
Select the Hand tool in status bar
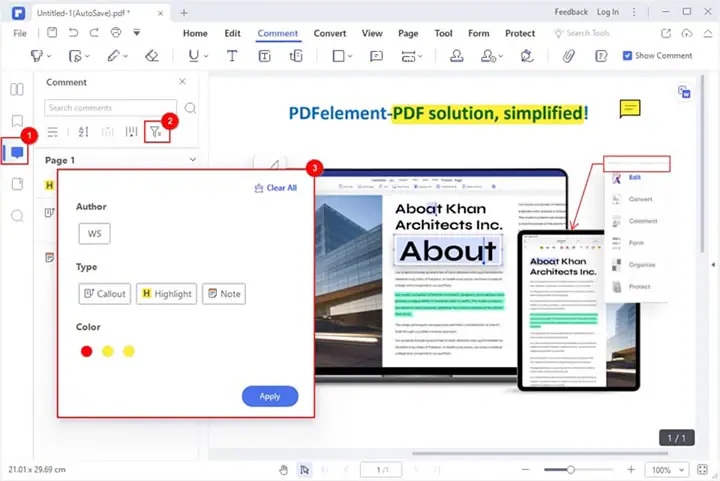284,470
